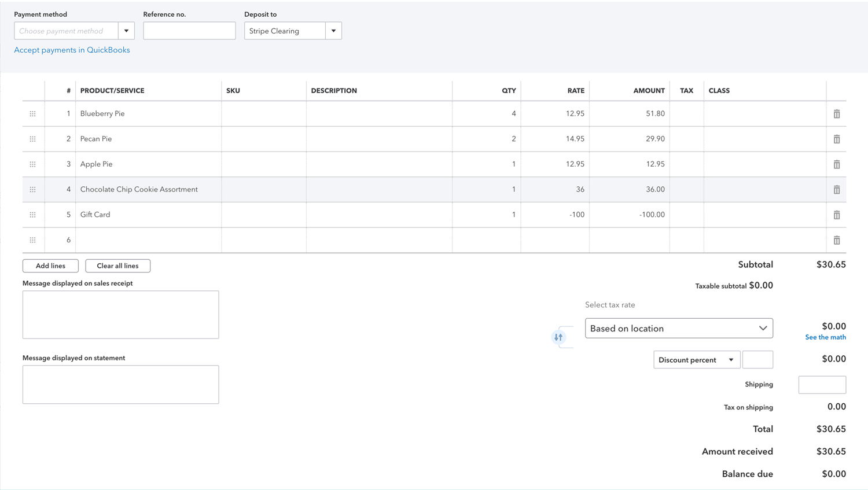
Task: Delete the Pecan Pie line item
Action: 836,139
